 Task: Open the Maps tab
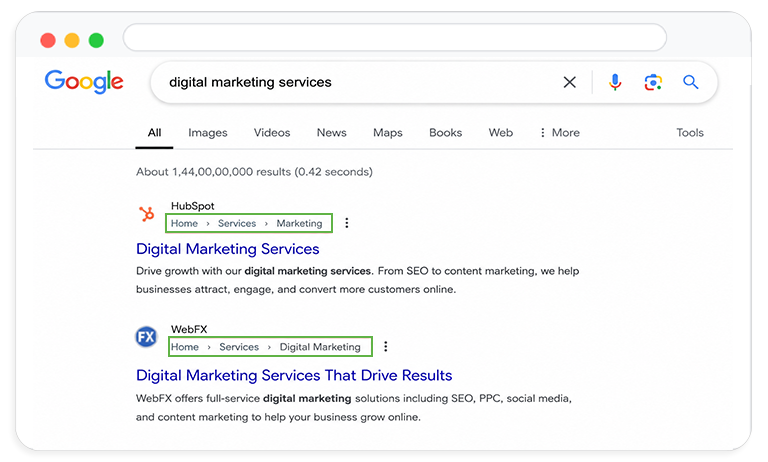pyautogui.click(x=388, y=133)
